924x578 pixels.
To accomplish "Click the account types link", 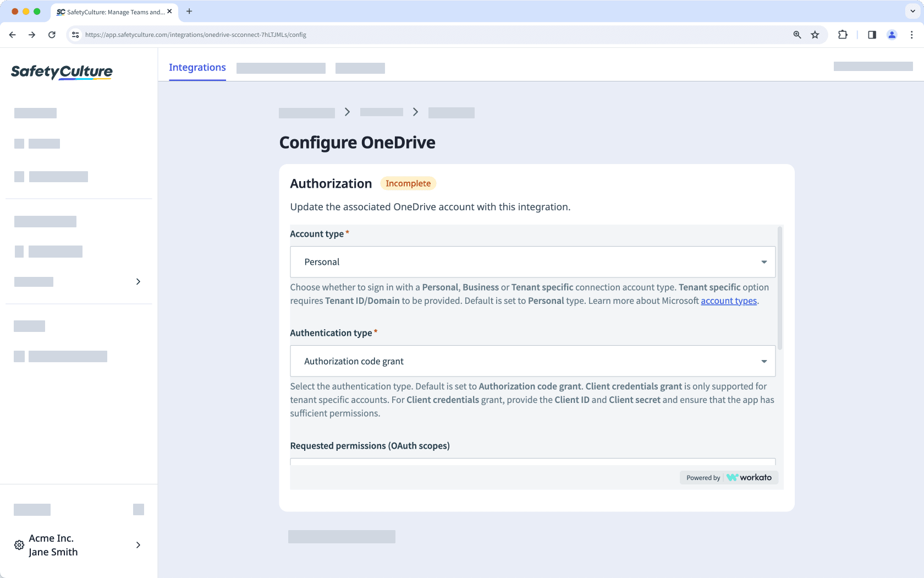I will pyautogui.click(x=729, y=301).
